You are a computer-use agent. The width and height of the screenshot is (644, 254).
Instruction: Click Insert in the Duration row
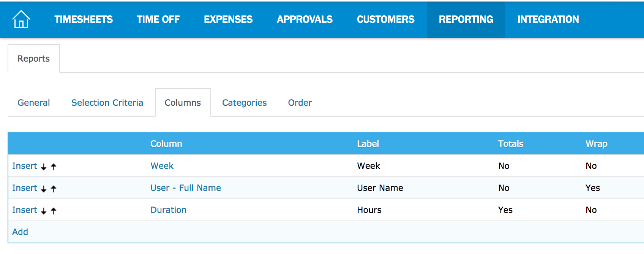pos(25,210)
